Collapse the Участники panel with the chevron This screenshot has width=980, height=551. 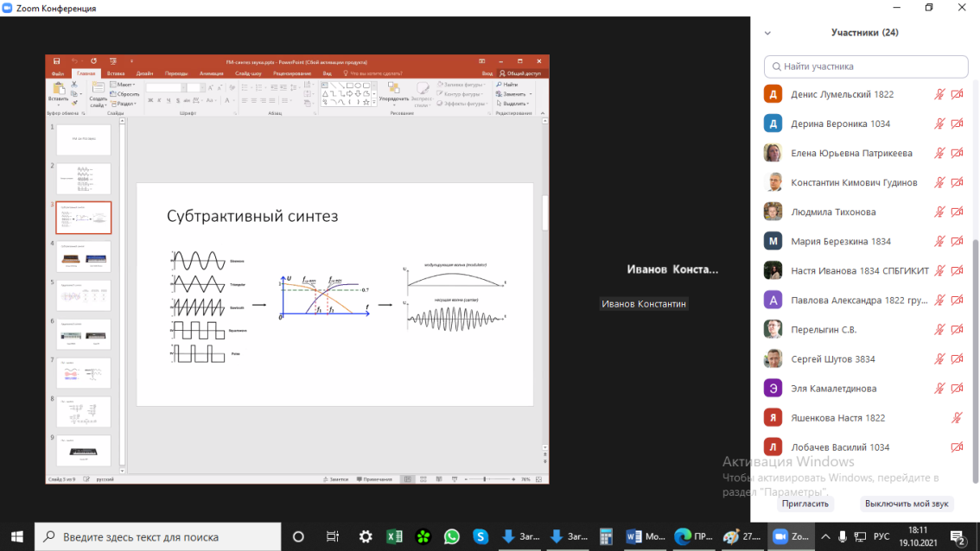coord(767,33)
